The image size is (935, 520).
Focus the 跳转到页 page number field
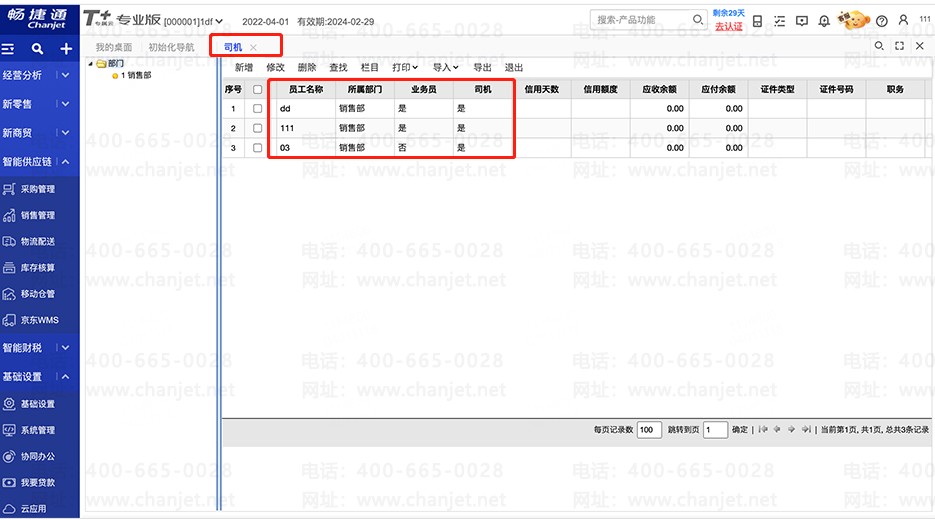pos(716,429)
